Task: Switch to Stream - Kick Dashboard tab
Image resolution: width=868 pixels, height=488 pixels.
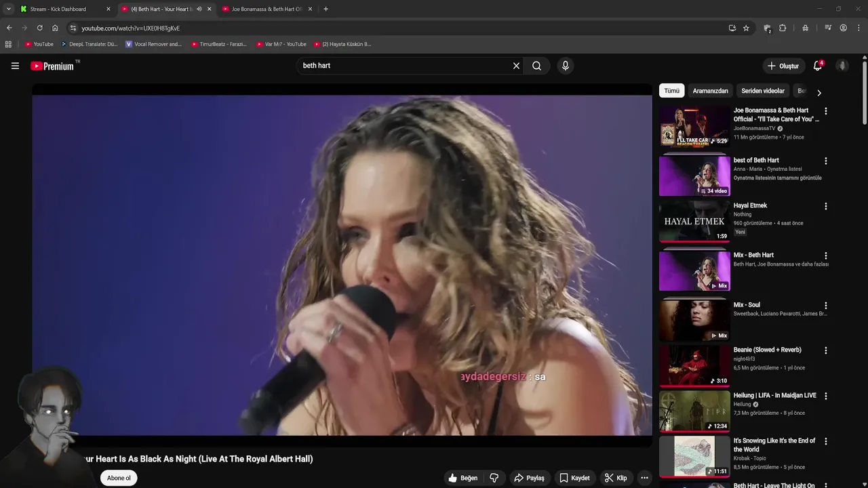Action: [65, 9]
